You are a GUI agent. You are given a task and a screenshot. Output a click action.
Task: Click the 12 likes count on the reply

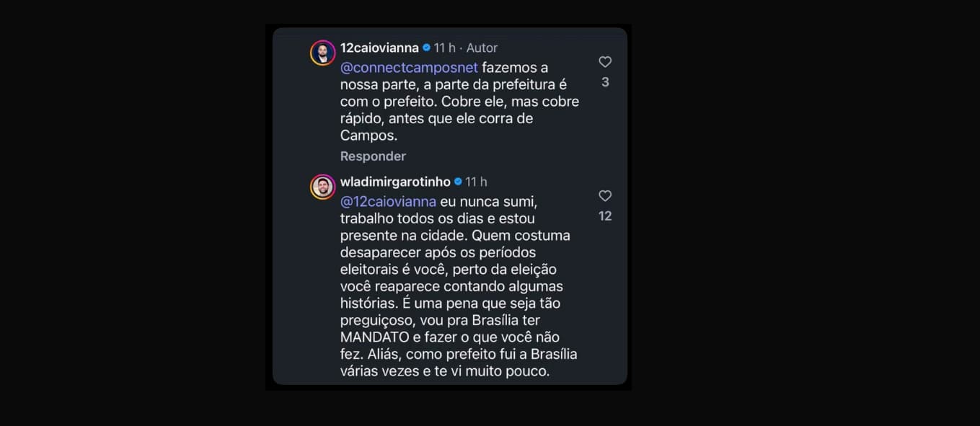click(x=604, y=216)
